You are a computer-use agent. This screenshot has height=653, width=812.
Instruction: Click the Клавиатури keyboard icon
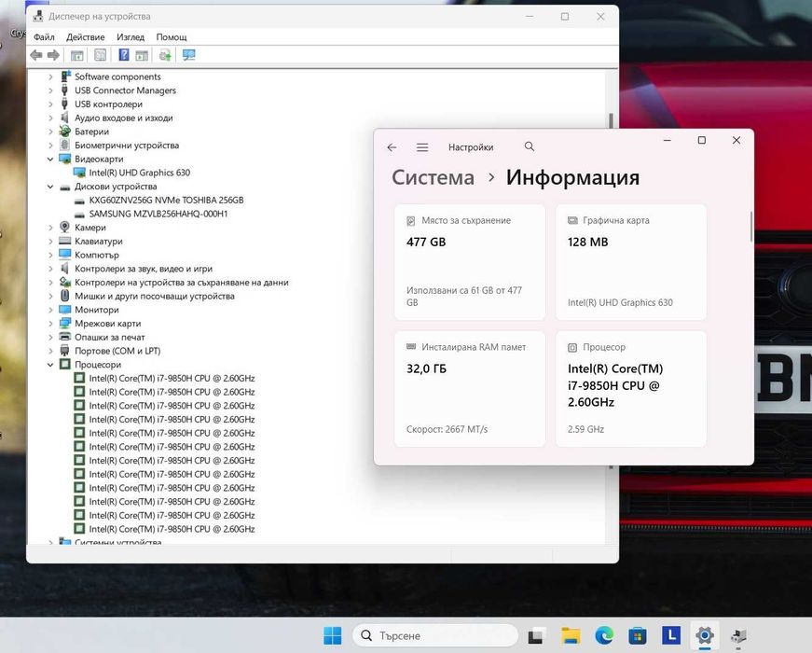(64, 241)
